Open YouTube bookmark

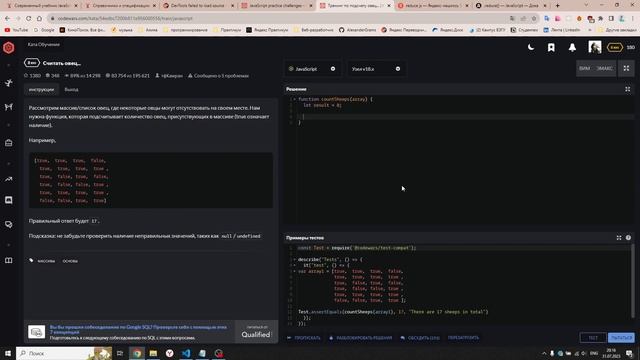tap(16, 30)
